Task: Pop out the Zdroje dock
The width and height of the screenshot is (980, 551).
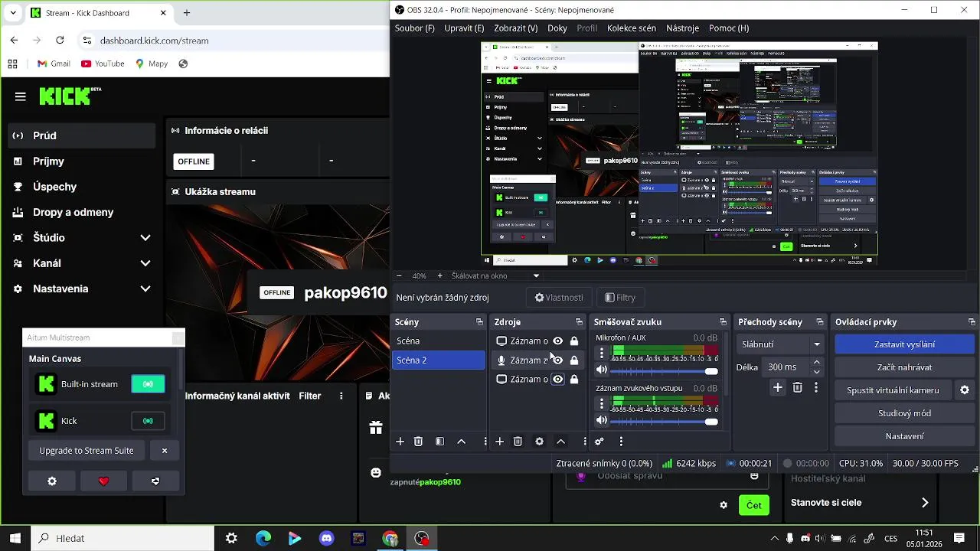Action: (x=579, y=322)
